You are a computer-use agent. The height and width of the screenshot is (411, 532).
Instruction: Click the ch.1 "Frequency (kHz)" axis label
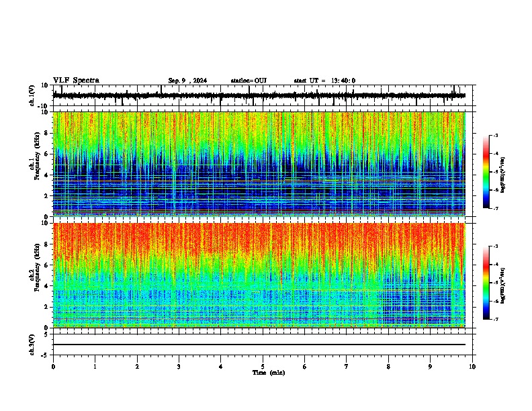[x=36, y=156]
